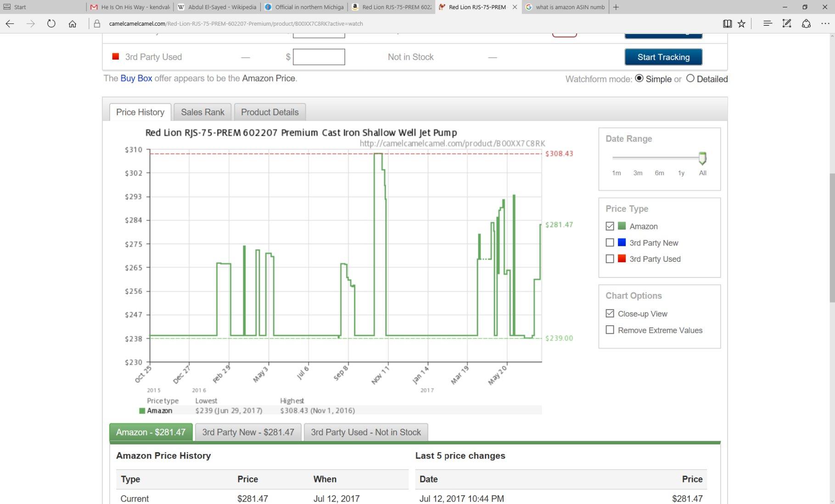Image resolution: width=835 pixels, height=504 pixels.
Task: Open reading view from the address bar
Action: click(727, 24)
